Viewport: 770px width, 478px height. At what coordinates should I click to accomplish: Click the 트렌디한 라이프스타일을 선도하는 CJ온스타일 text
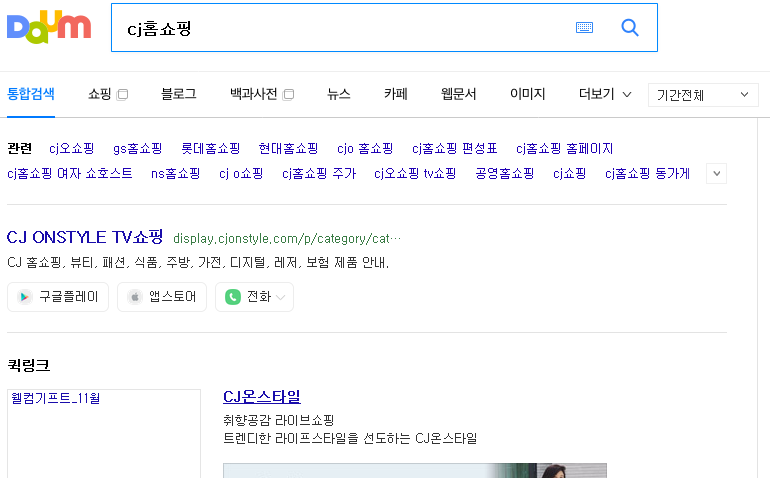[350, 438]
